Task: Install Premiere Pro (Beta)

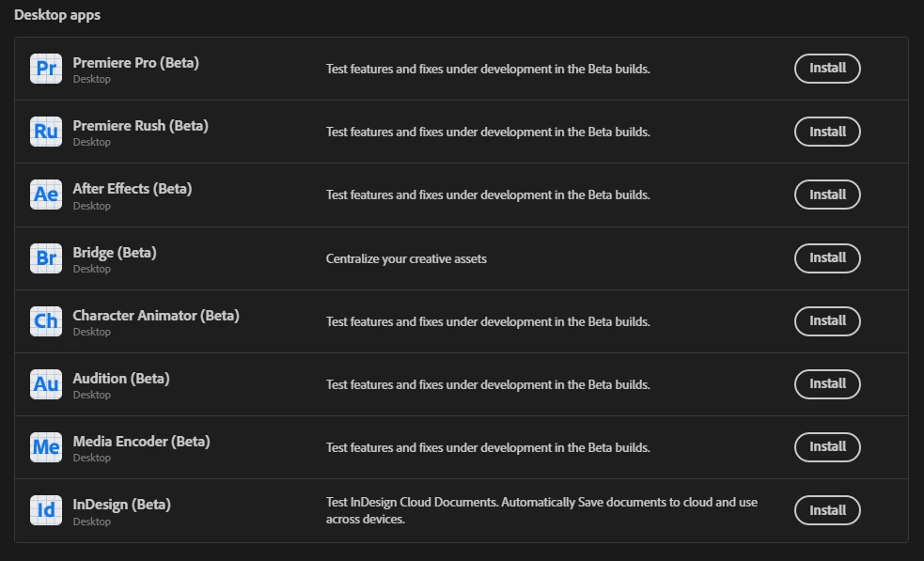Action: 827,69
